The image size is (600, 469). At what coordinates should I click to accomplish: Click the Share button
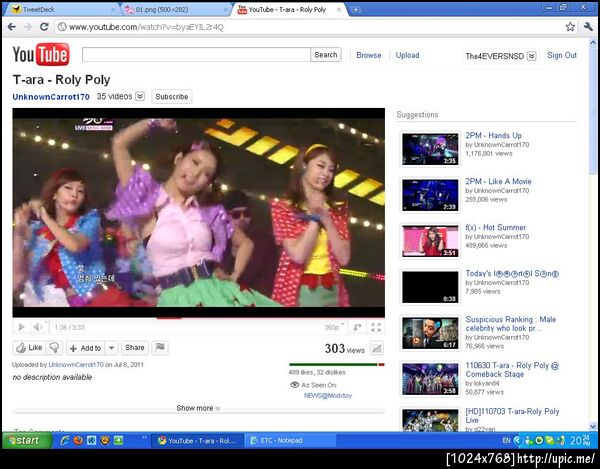135,347
